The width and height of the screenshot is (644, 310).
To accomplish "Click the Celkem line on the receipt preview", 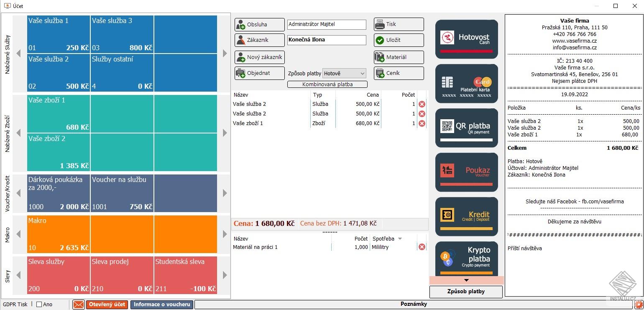I will tap(573, 148).
